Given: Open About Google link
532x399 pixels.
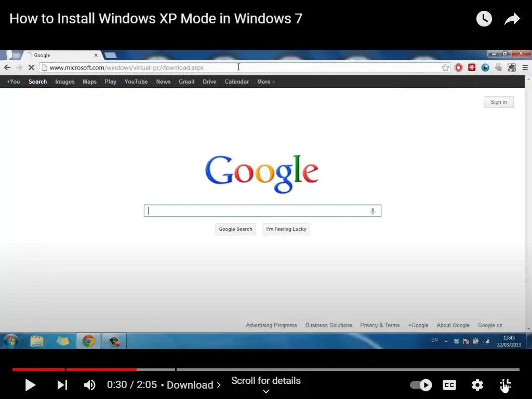Looking at the screenshot, I should click(x=453, y=325).
